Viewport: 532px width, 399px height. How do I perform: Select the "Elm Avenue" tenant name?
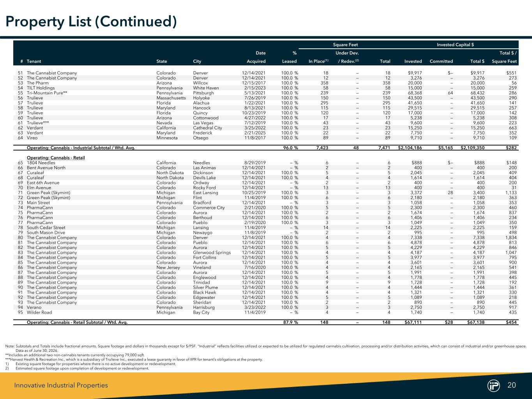pyautogui.click(x=39, y=188)
